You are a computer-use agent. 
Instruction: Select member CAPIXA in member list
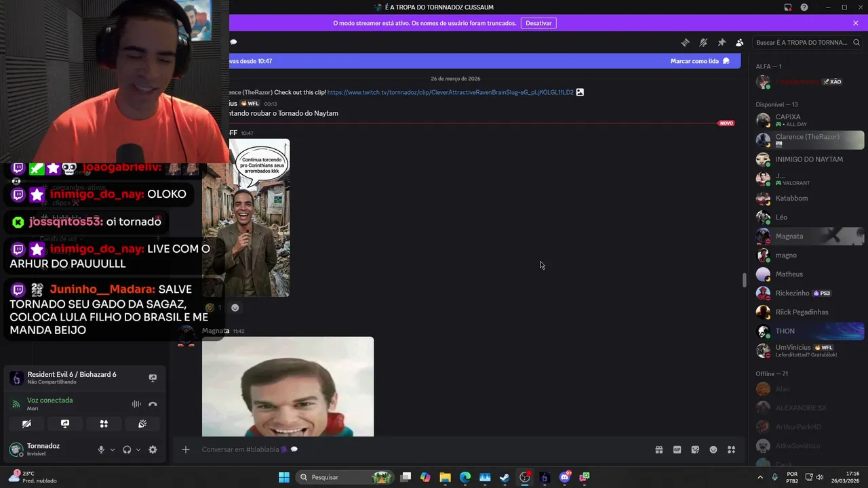pos(810,121)
